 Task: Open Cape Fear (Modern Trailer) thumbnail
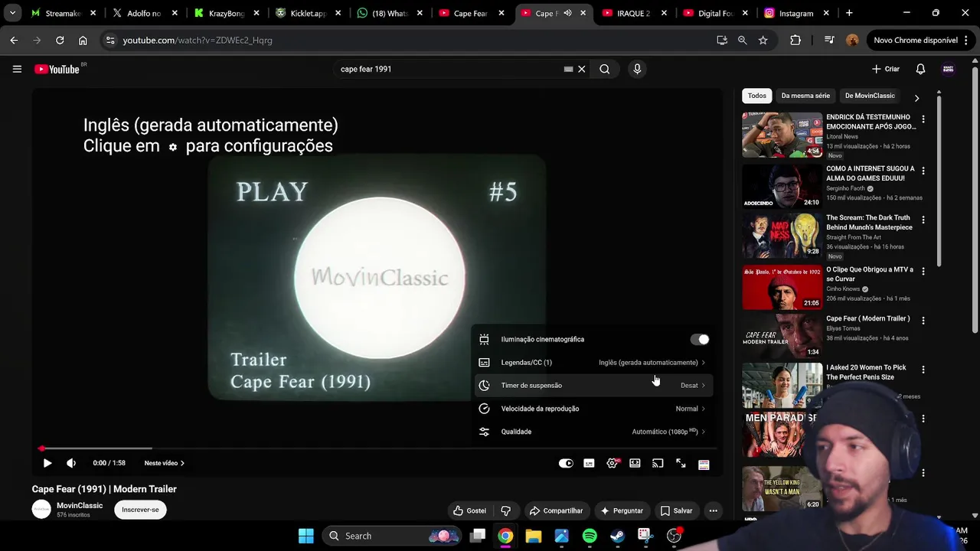(x=782, y=336)
